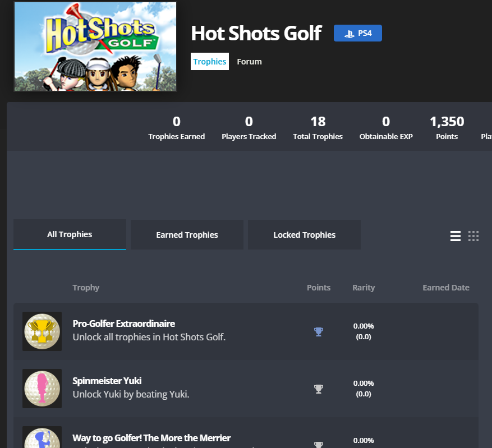The height and width of the screenshot is (448, 492).
Task: Sort by Points column header
Action: [x=319, y=288]
